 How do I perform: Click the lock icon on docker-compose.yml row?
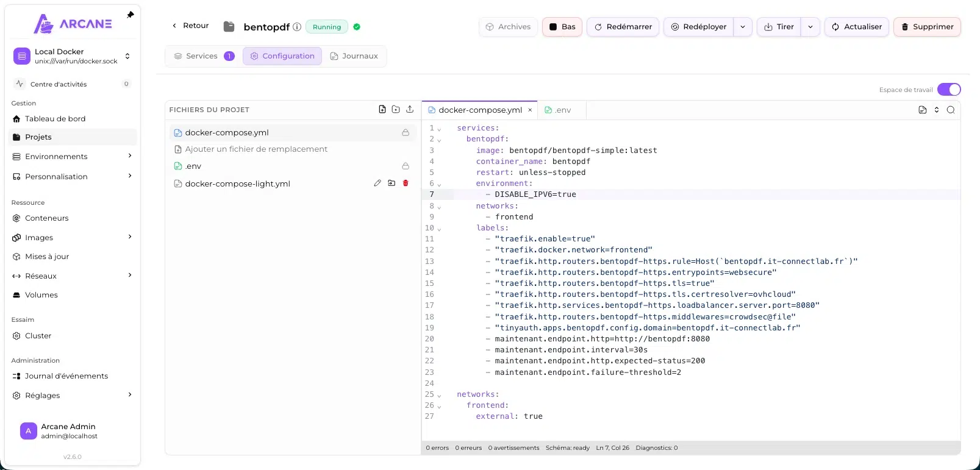(x=406, y=132)
